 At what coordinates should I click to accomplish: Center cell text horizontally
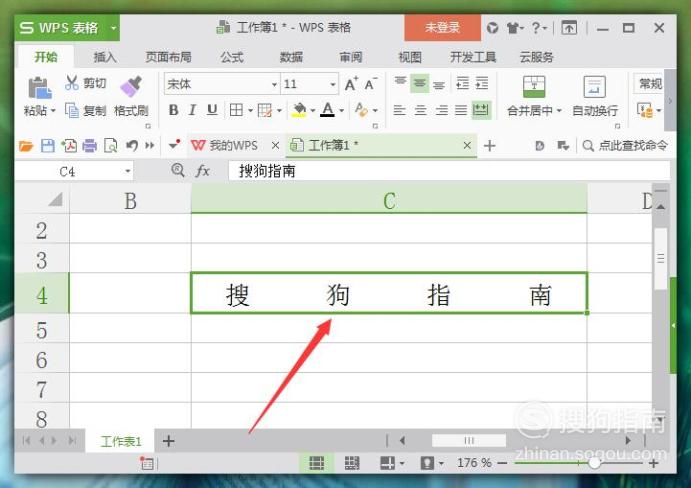pos(420,110)
